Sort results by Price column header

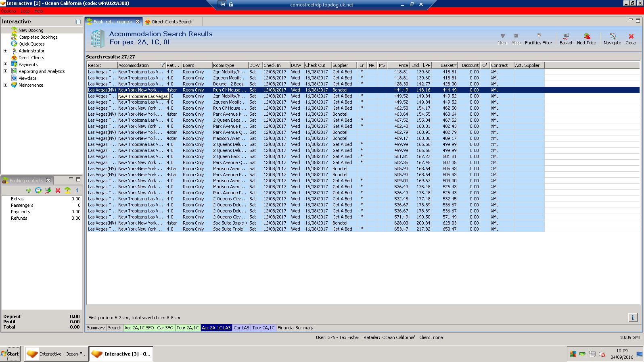click(403, 65)
